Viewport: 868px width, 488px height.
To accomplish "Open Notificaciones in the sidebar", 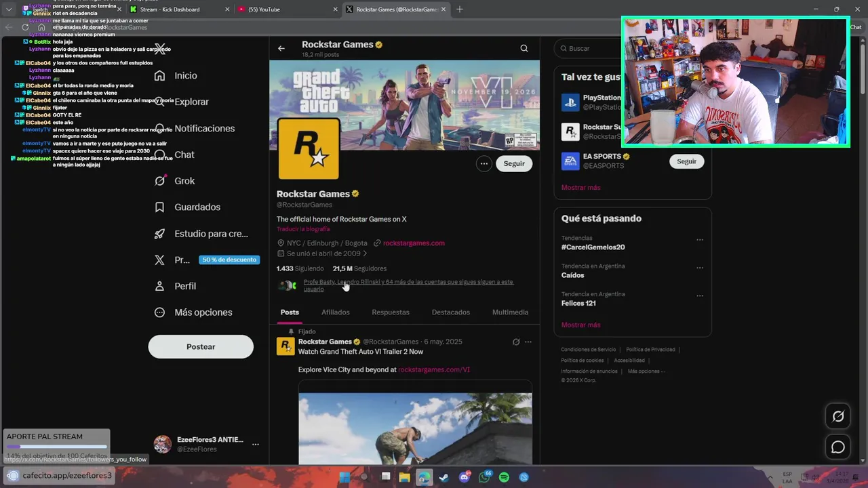I will [205, 128].
